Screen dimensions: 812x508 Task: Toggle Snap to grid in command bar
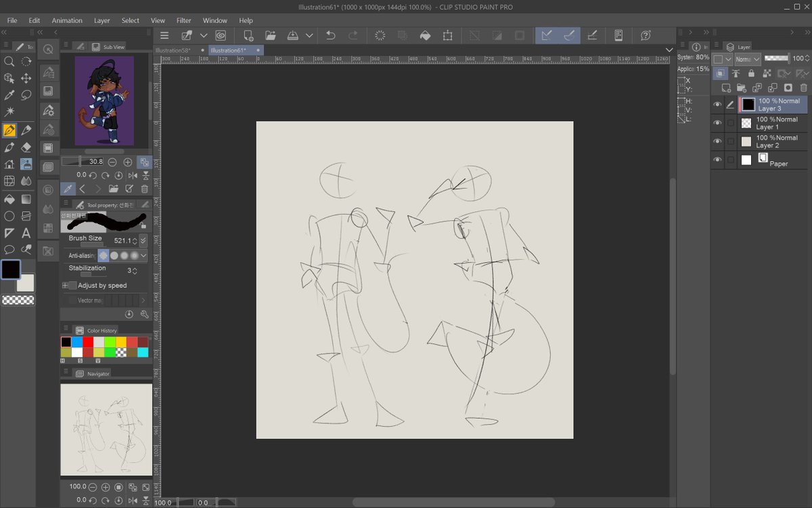tap(593, 35)
